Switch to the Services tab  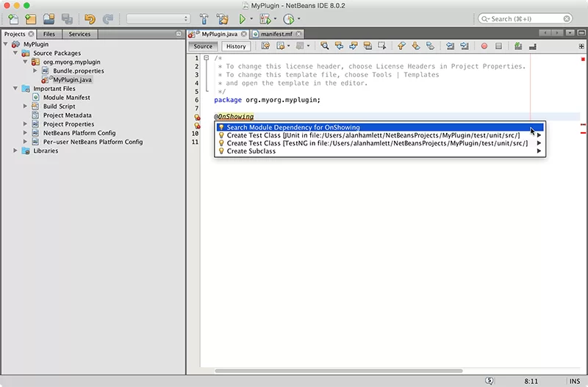pos(79,34)
